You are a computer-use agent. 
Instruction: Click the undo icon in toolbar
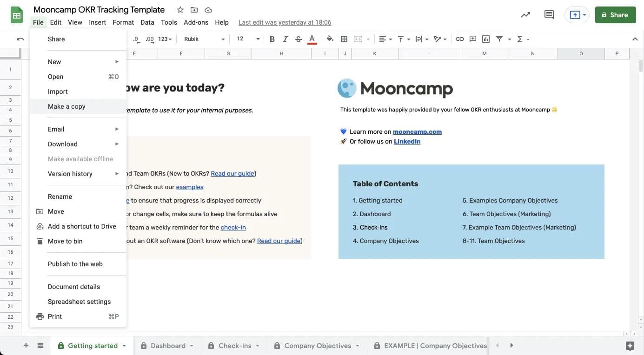(x=20, y=39)
